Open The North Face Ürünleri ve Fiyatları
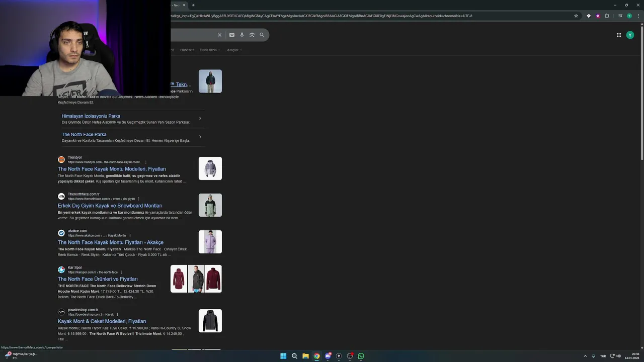Screen dimensions: 644x362 [x=98, y=279]
